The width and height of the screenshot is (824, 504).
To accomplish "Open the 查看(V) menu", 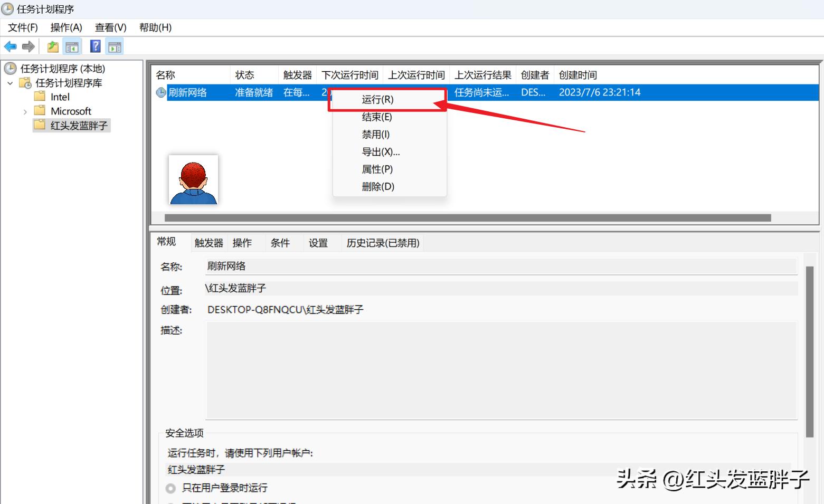I will point(110,27).
